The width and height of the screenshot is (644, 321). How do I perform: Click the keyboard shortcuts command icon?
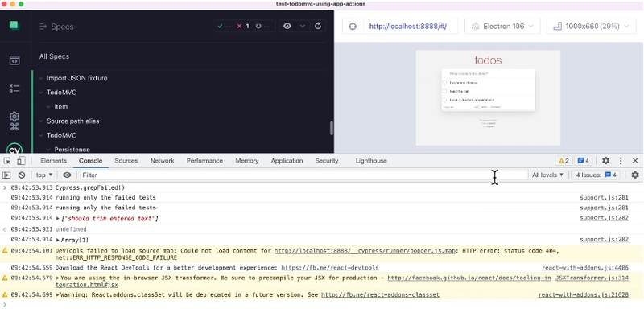[14, 126]
